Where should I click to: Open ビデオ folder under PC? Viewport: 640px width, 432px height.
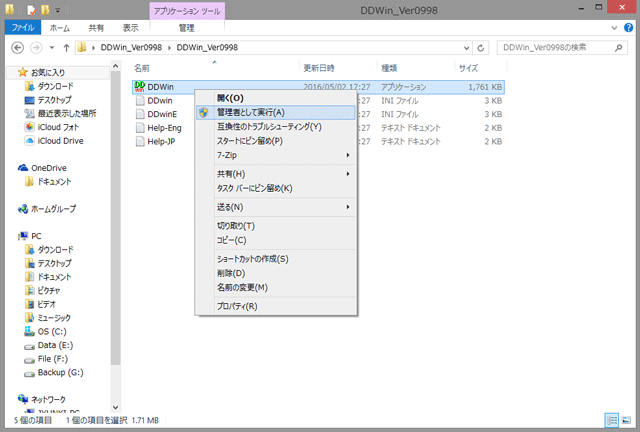[x=47, y=304]
